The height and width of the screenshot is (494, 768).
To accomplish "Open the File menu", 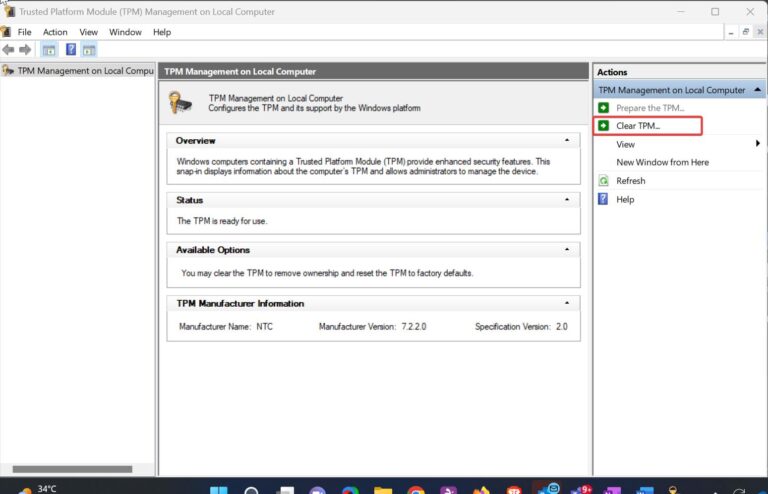I will 25,32.
